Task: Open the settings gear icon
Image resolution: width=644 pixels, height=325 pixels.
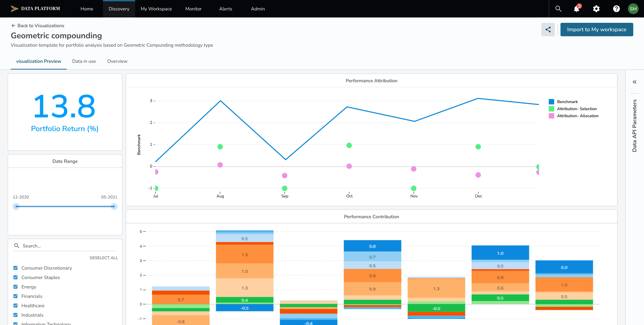Action: tap(596, 9)
